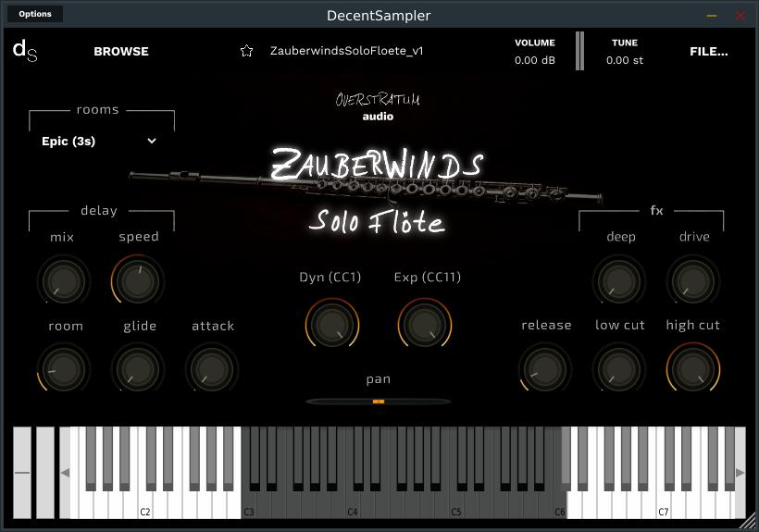Screen dimensions: 759x532
Task: Click the Exp (CC11) knob
Action: click(x=425, y=325)
